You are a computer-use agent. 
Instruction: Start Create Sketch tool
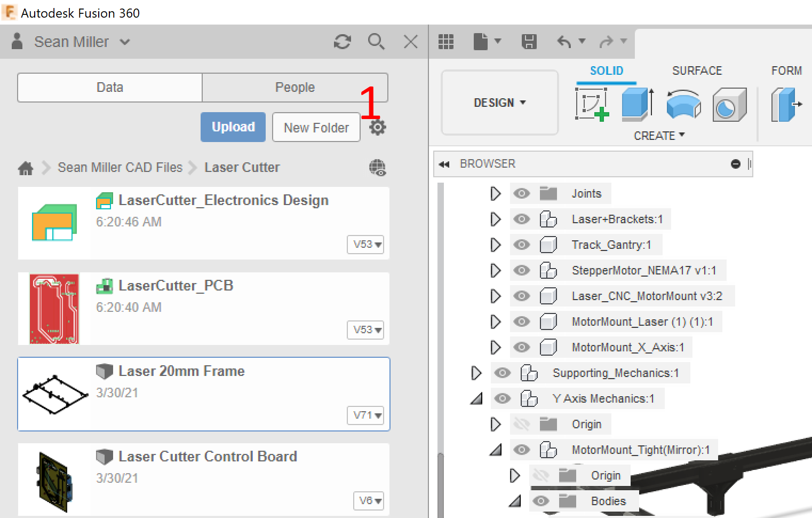click(x=592, y=105)
